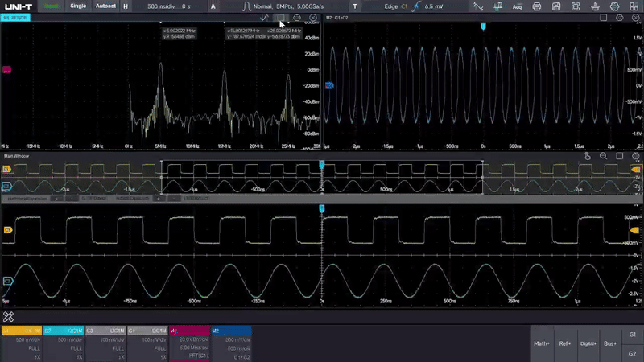Toggle channel C1 in the bottom bar

pyautogui.click(x=21, y=343)
